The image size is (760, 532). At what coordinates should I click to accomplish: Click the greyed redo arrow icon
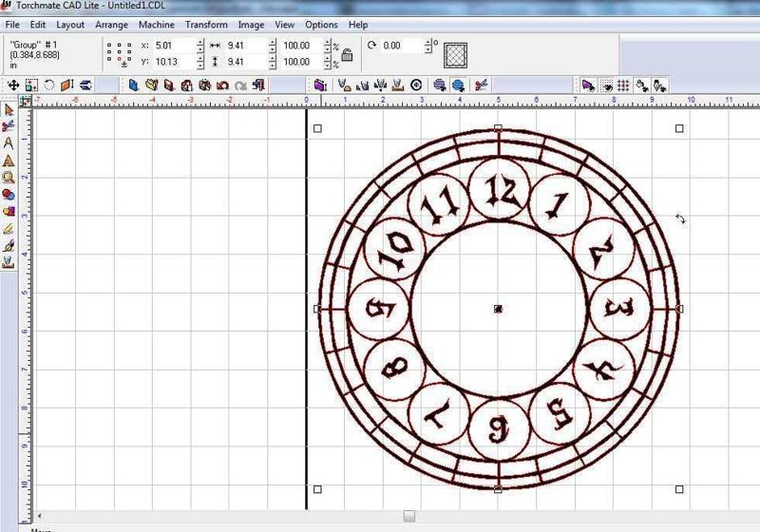240,85
